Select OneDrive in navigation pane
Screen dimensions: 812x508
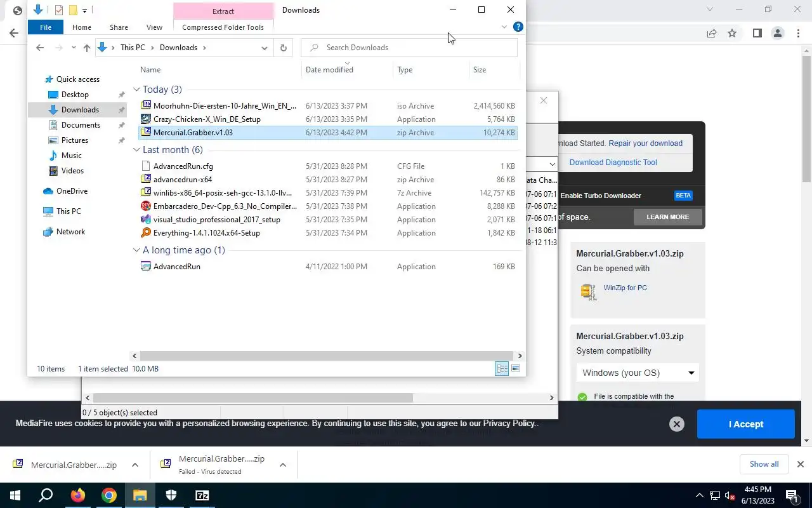tap(72, 191)
